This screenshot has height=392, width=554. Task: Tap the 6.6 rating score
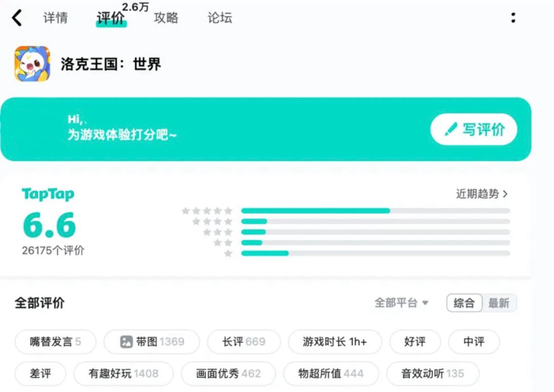49,225
